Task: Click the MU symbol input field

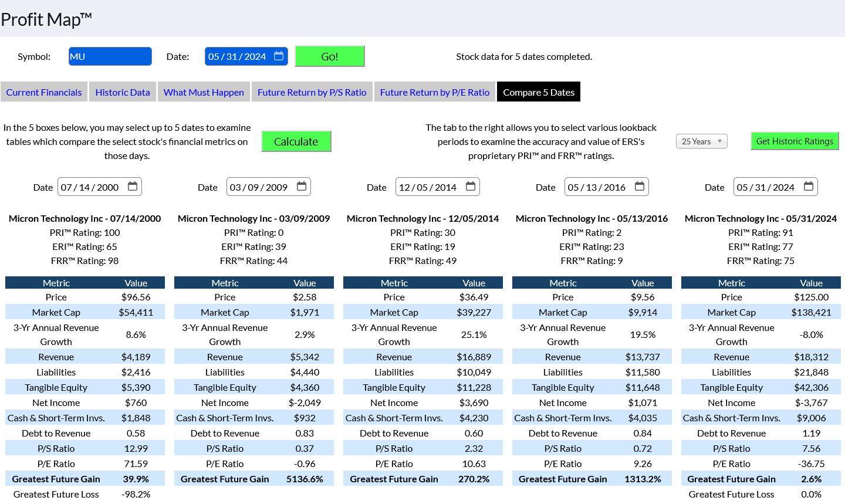Action: [x=110, y=56]
